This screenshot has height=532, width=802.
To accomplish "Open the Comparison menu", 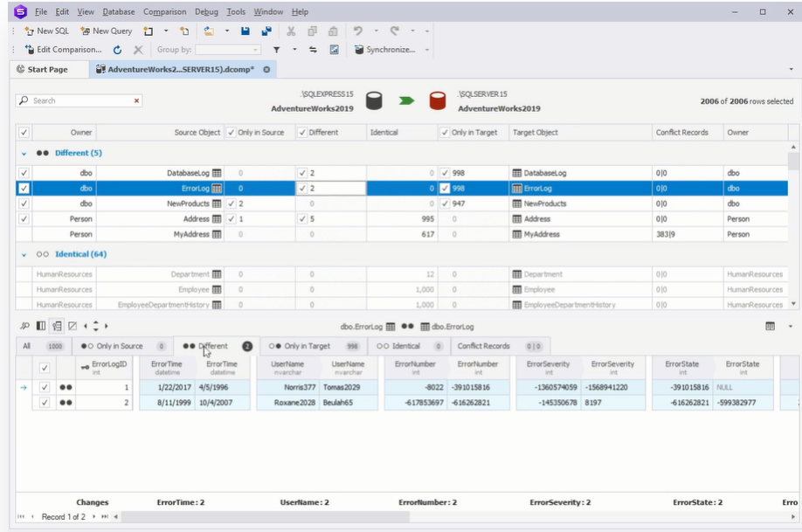I will (163, 12).
